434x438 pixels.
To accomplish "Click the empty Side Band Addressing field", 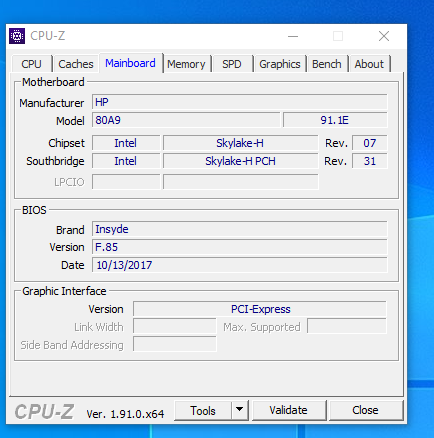I will coord(175,344).
